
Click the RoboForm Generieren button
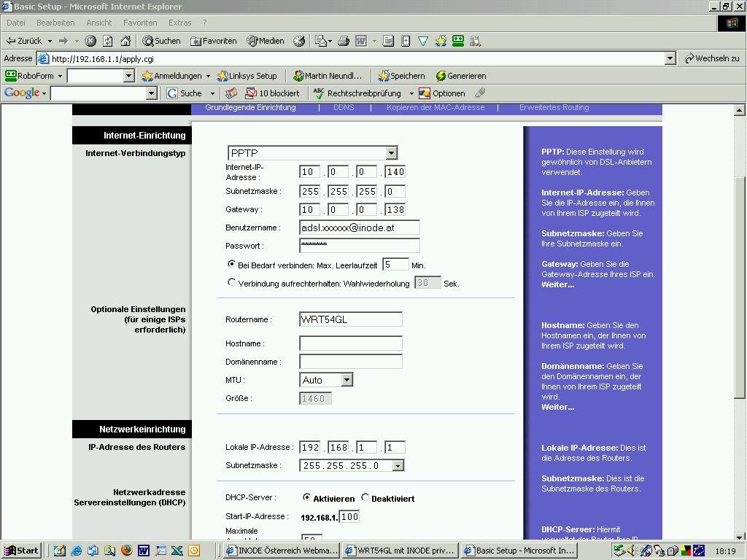click(x=461, y=76)
